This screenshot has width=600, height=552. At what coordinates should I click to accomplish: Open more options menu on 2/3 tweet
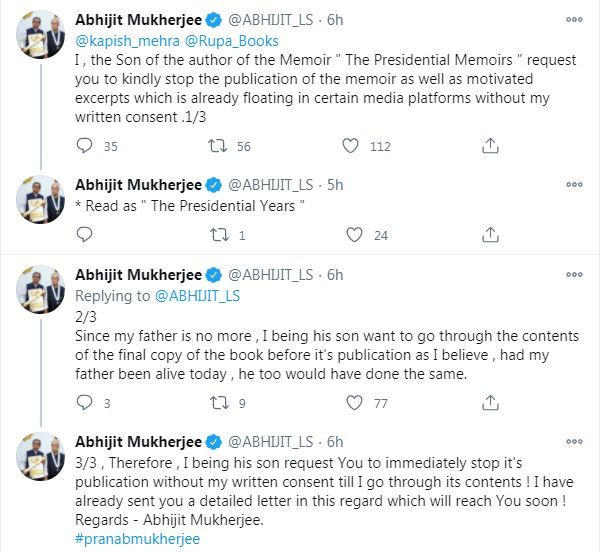[x=573, y=275]
